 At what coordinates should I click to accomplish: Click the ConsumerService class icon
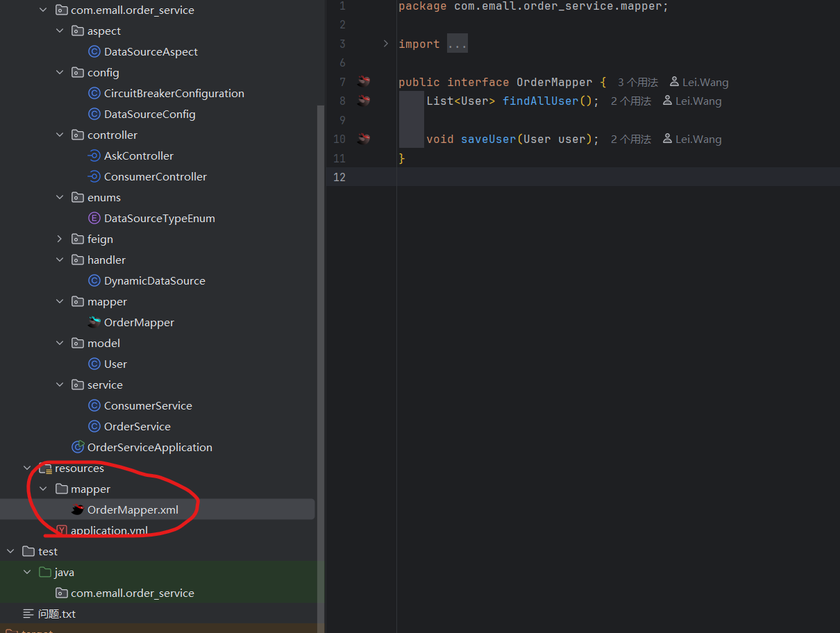pos(94,406)
